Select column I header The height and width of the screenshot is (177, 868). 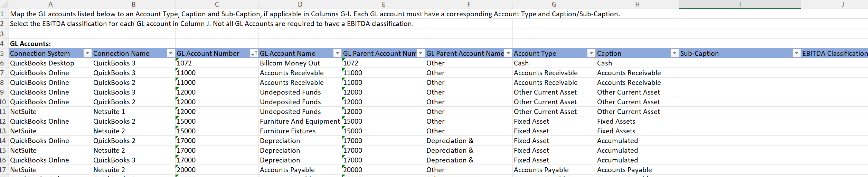740,4
